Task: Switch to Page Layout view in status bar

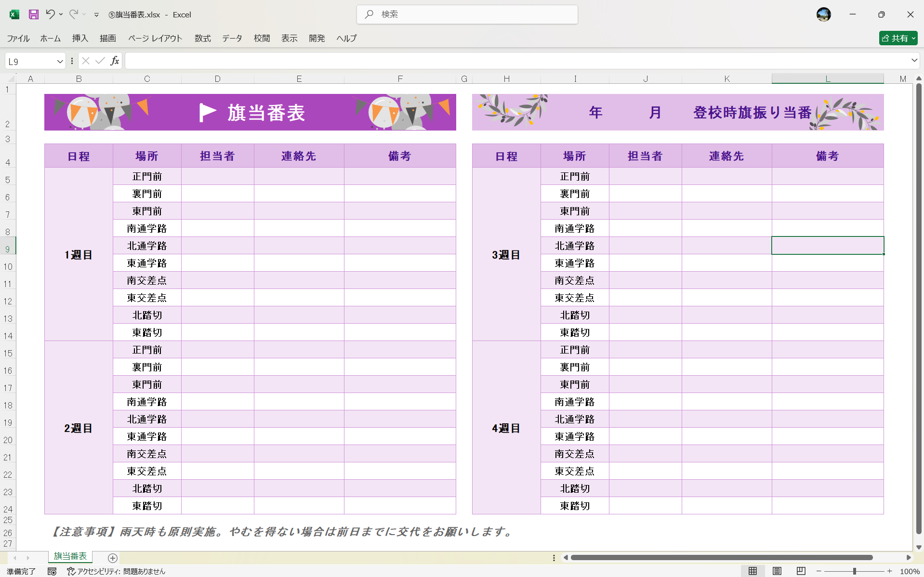Action: tap(777, 571)
